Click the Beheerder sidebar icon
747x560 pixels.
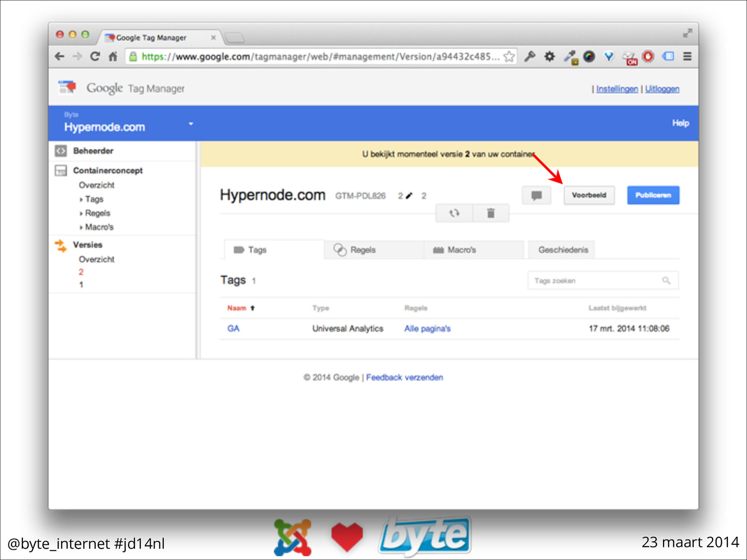coord(61,151)
